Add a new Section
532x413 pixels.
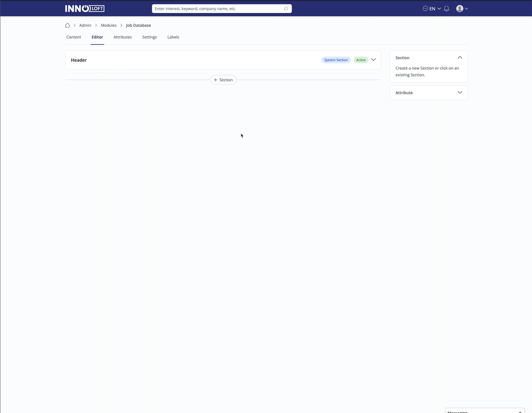tap(223, 80)
